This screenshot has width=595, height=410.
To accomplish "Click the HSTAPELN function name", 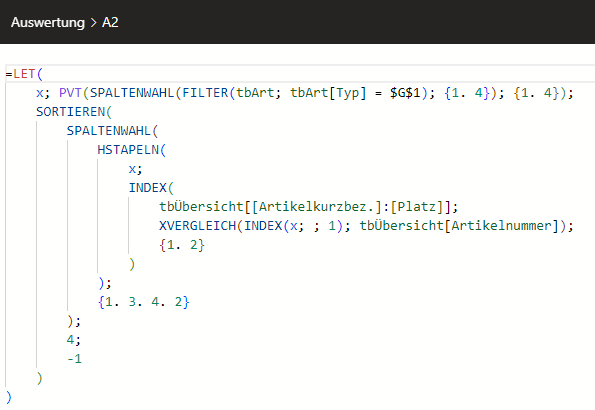I will pyautogui.click(x=128, y=150).
